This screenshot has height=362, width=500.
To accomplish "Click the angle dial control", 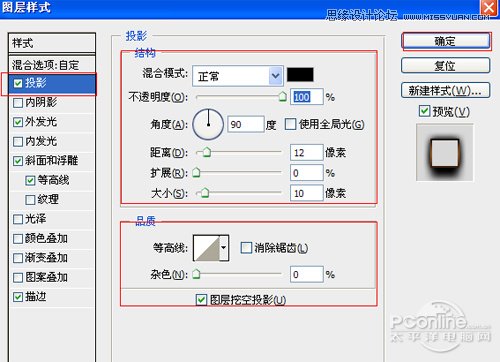I will tap(208, 124).
